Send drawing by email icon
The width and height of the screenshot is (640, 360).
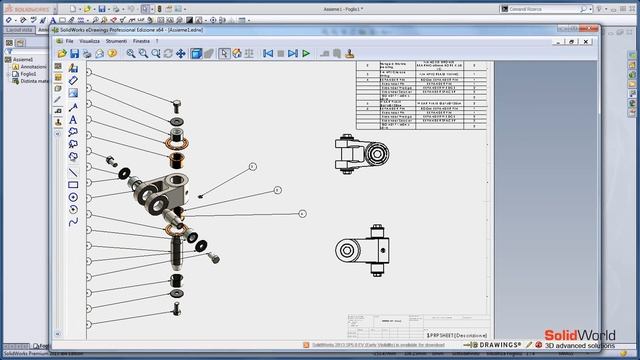click(x=99, y=53)
